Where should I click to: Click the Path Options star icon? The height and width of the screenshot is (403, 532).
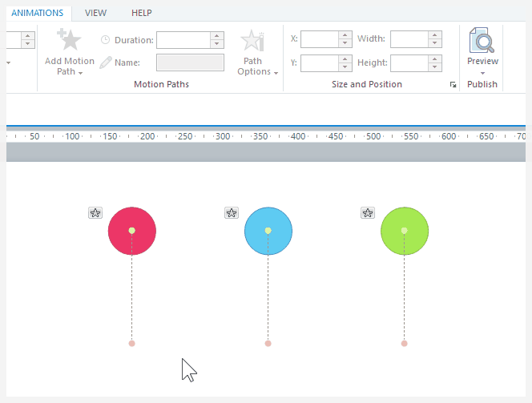click(252, 41)
